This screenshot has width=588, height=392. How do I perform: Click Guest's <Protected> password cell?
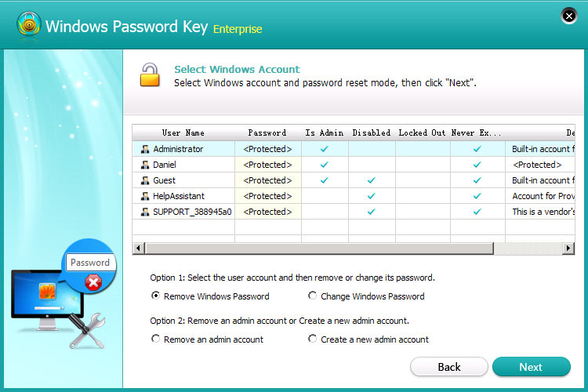tap(268, 180)
